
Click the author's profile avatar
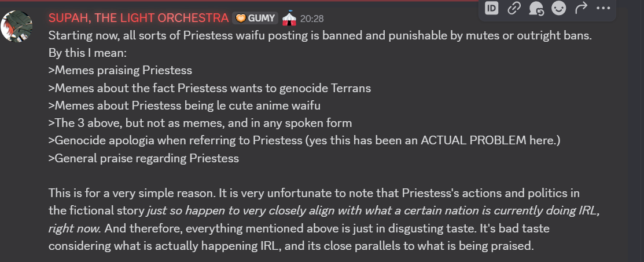[x=16, y=26]
